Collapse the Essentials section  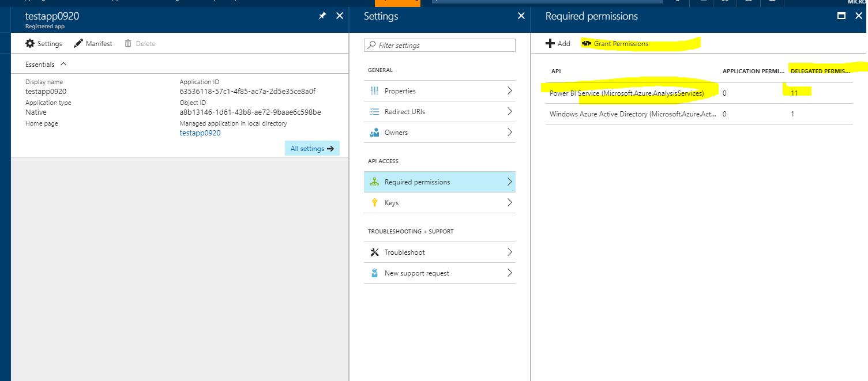(x=63, y=65)
